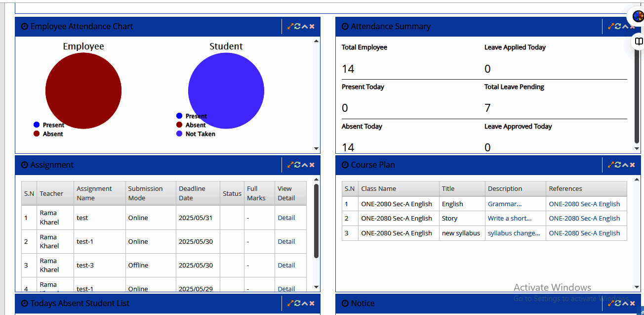644x315 pixels.
Task: Click the colorful round icon at top right
Action: pos(638,16)
